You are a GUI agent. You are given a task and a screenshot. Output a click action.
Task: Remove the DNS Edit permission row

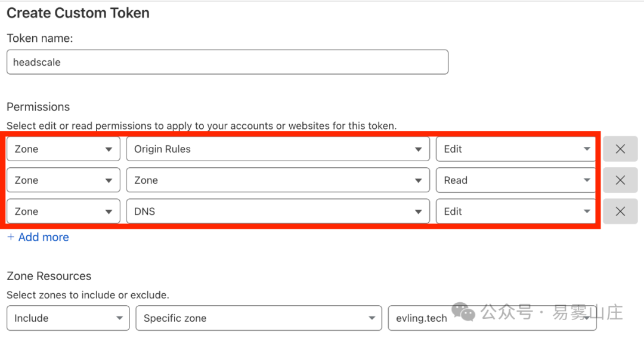(x=620, y=211)
